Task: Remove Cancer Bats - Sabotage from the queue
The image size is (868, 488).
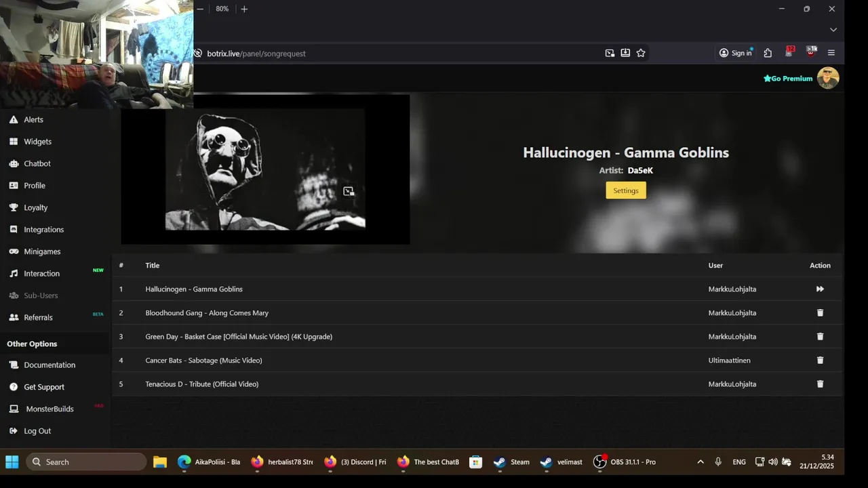Action: (820, 361)
